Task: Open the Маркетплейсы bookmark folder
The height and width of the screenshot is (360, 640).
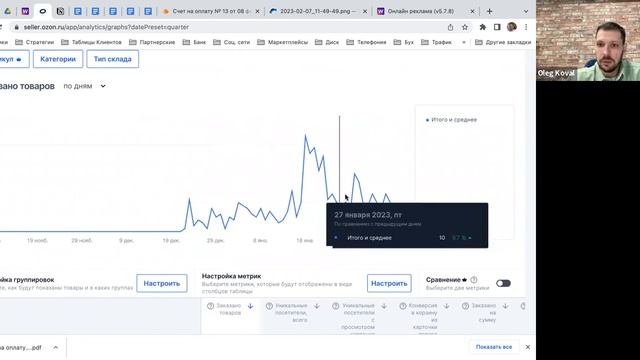Action: coord(282,42)
